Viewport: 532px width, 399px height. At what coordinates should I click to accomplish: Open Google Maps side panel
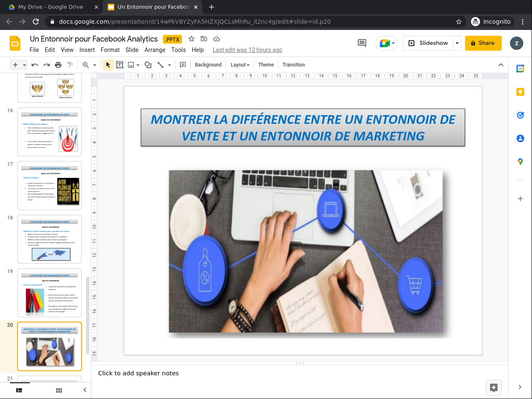(x=520, y=162)
